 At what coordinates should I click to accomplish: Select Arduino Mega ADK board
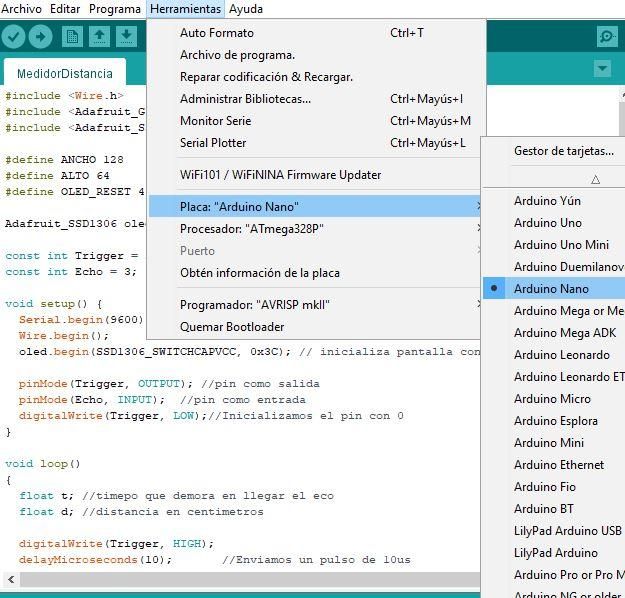tap(554, 333)
